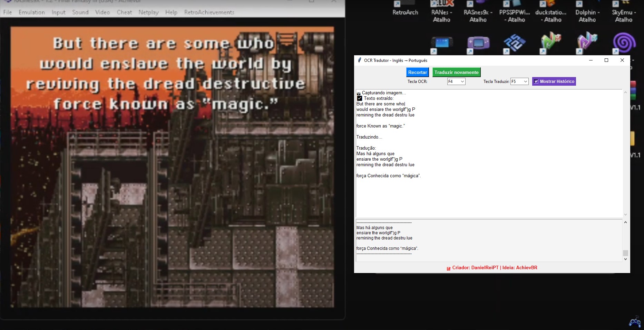The image size is (644, 330).
Task: Maximize the OCR Tradutor window
Action: pyautogui.click(x=606, y=60)
